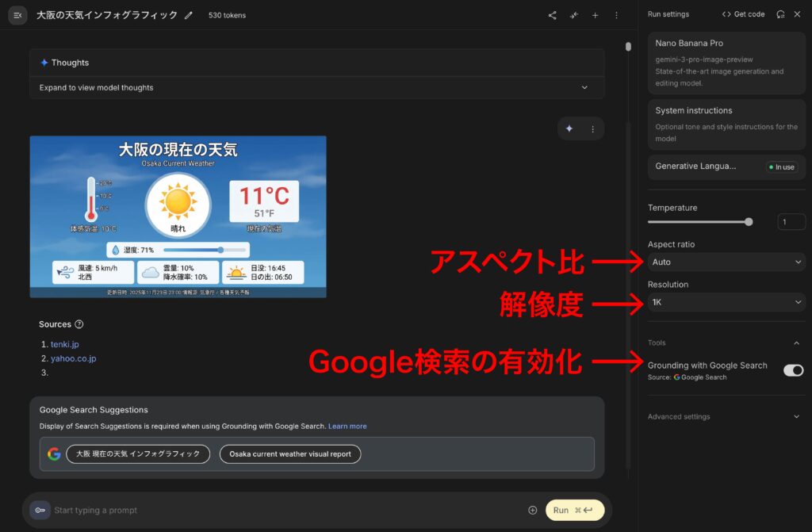Collapse the Tools section chevron
The width and height of the screenshot is (812, 532).
coord(797,343)
